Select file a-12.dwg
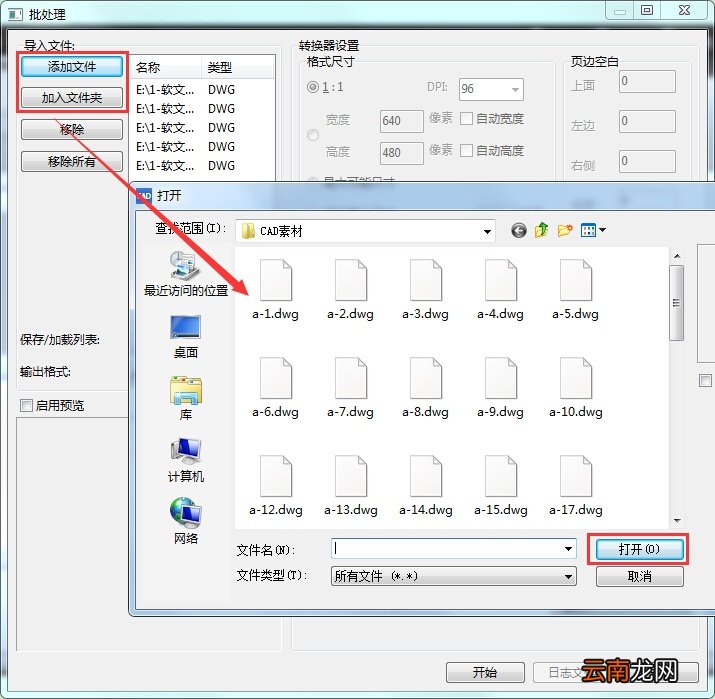 point(275,486)
